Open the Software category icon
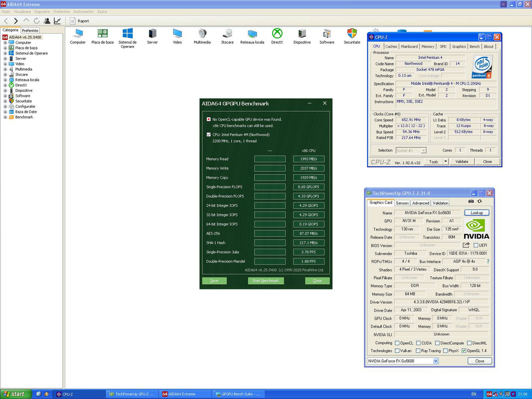The image size is (532, 399). point(327,36)
